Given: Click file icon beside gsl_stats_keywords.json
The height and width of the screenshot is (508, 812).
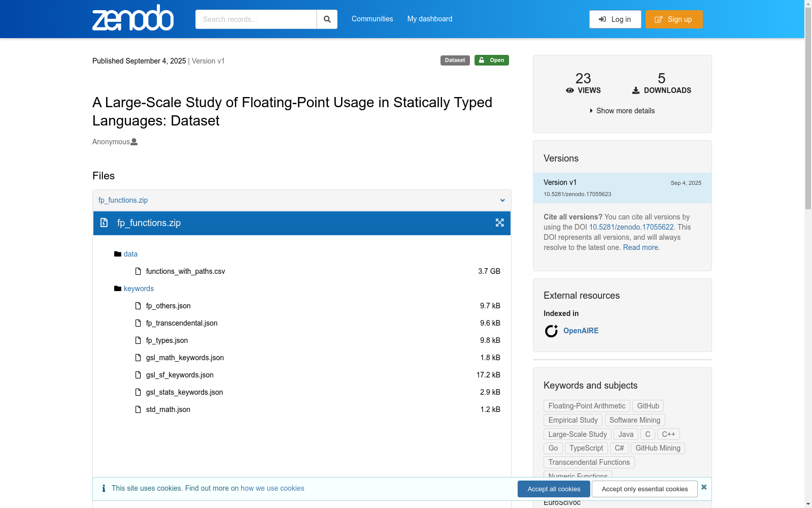Looking at the screenshot, I should point(138,392).
